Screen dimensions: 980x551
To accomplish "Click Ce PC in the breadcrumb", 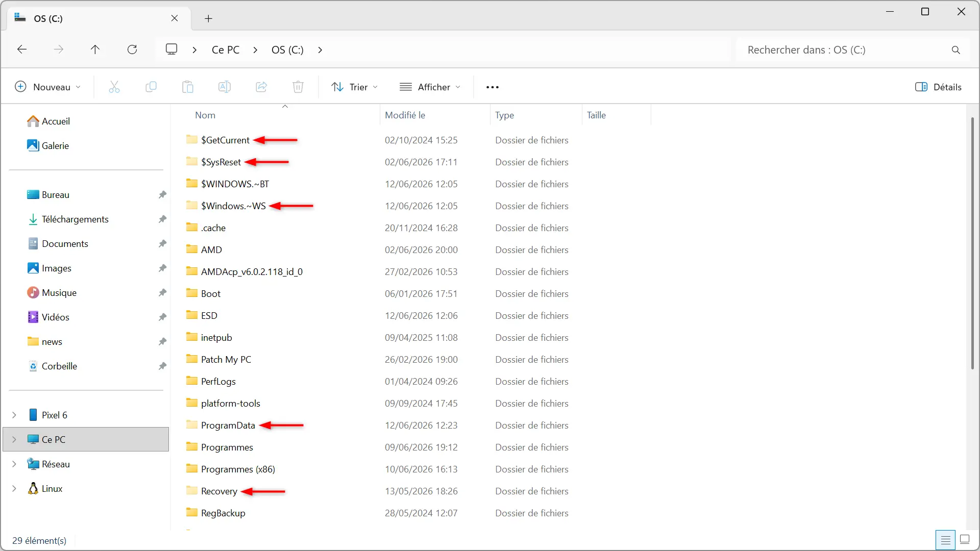I will pyautogui.click(x=226, y=50).
